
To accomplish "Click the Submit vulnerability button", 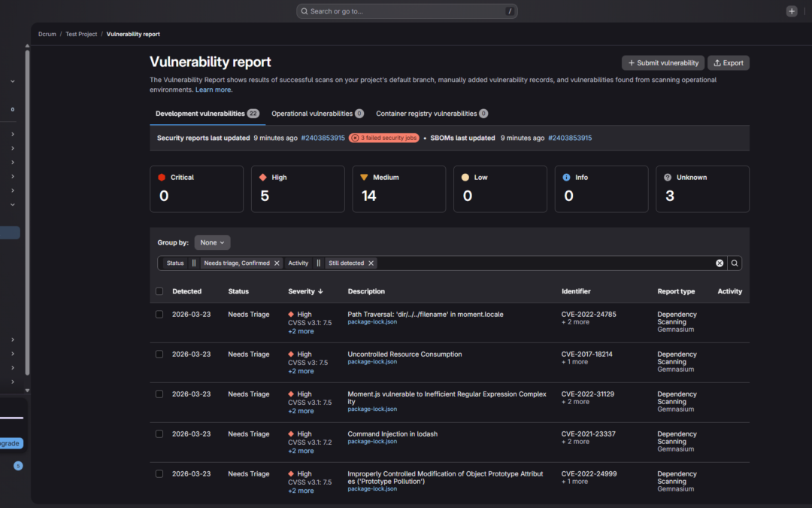I will click(x=663, y=63).
